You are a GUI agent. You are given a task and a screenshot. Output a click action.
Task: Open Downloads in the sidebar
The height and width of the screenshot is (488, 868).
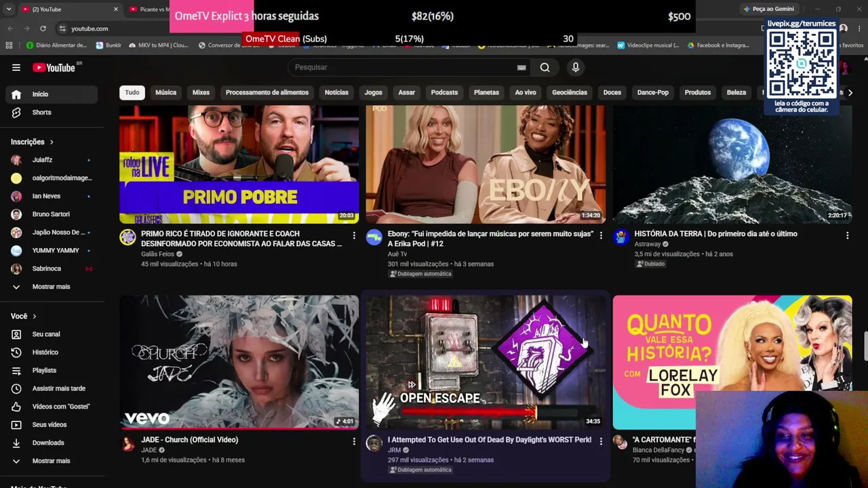click(52, 443)
